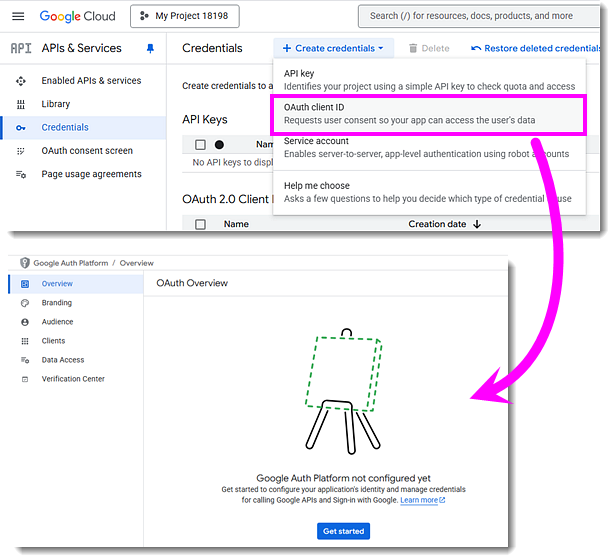608x556 pixels.
Task: Click the Get started button
Action: [343, 531]
